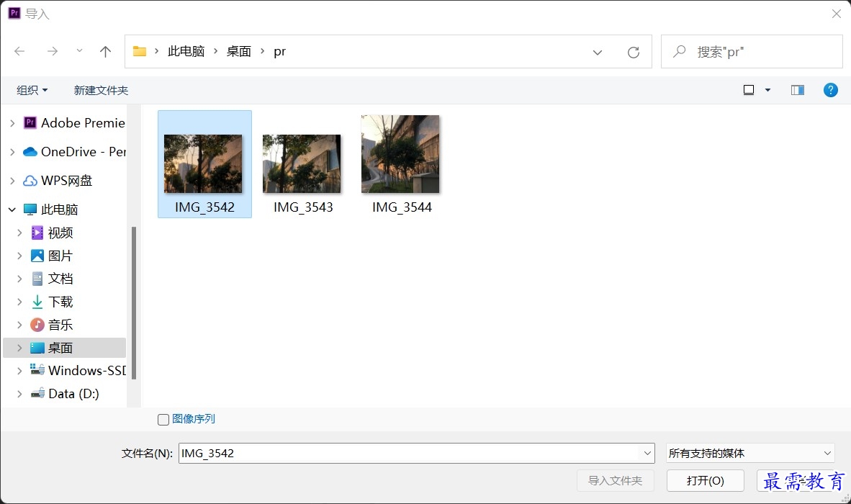Open the 图片 folder in sidebar

pyautogui.click(x=52, y=256)
